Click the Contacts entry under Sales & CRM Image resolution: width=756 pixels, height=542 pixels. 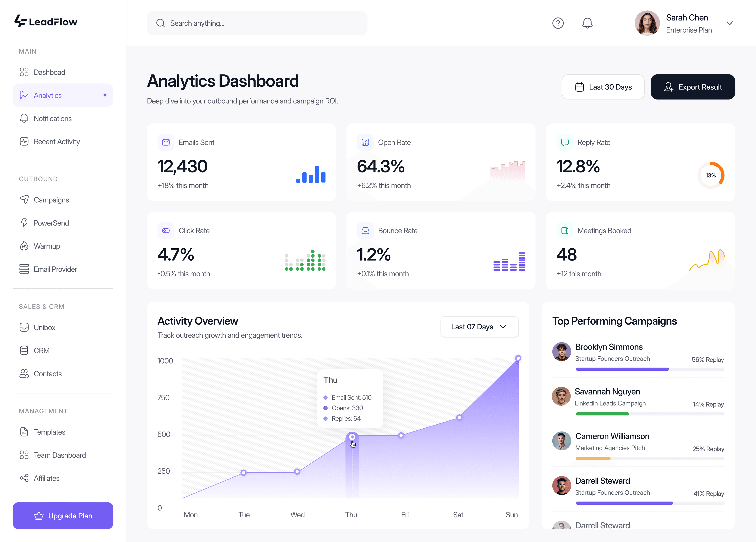47,374
